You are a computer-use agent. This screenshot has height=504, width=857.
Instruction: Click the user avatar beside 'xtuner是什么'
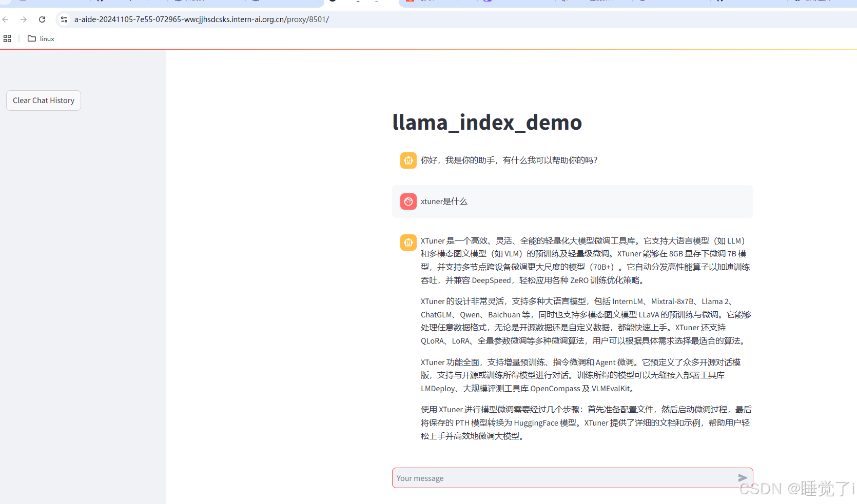tap(408, 201)
